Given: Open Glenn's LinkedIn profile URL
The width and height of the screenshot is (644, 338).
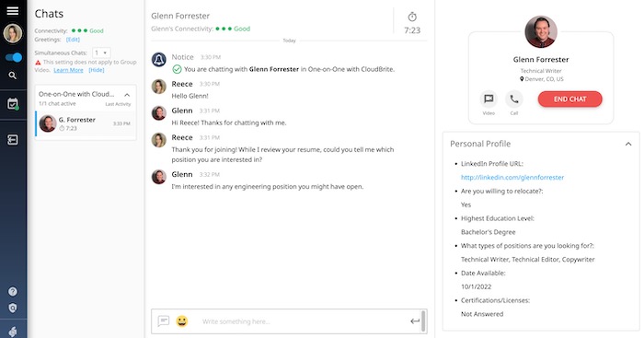Looking at the screenshot, I should point(512,177).
